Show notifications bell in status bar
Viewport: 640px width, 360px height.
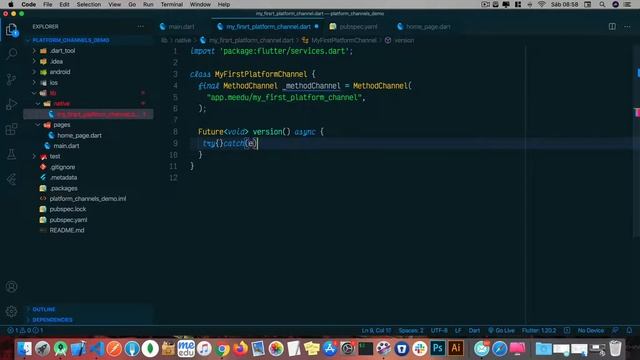point(629,330)
